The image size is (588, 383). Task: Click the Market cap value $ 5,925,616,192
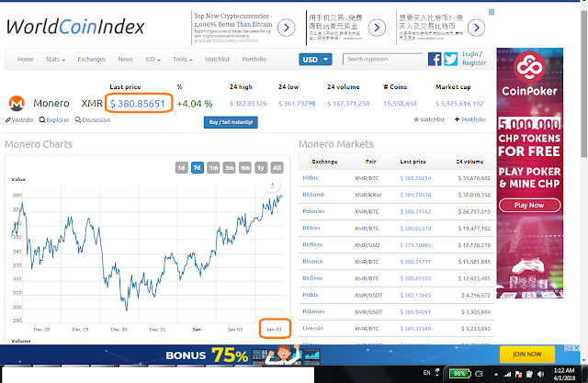click(459, 104)
